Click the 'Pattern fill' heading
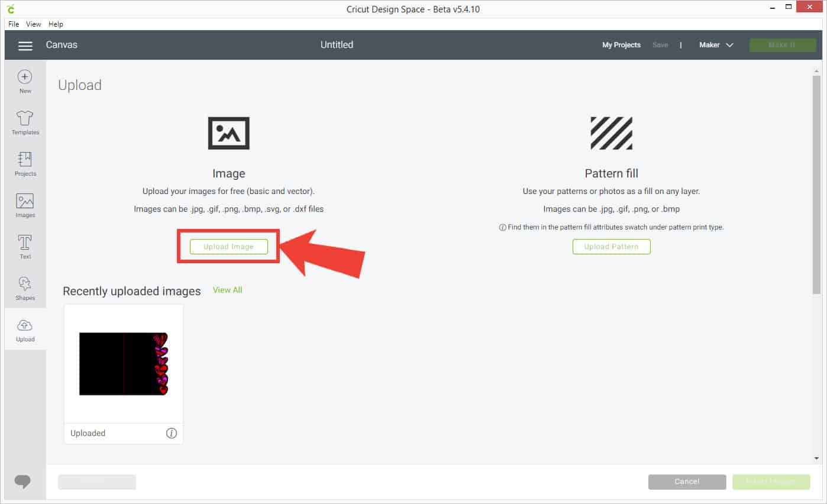Image resolution: width=827 pixels, height=504 pixels. point(611,173)
